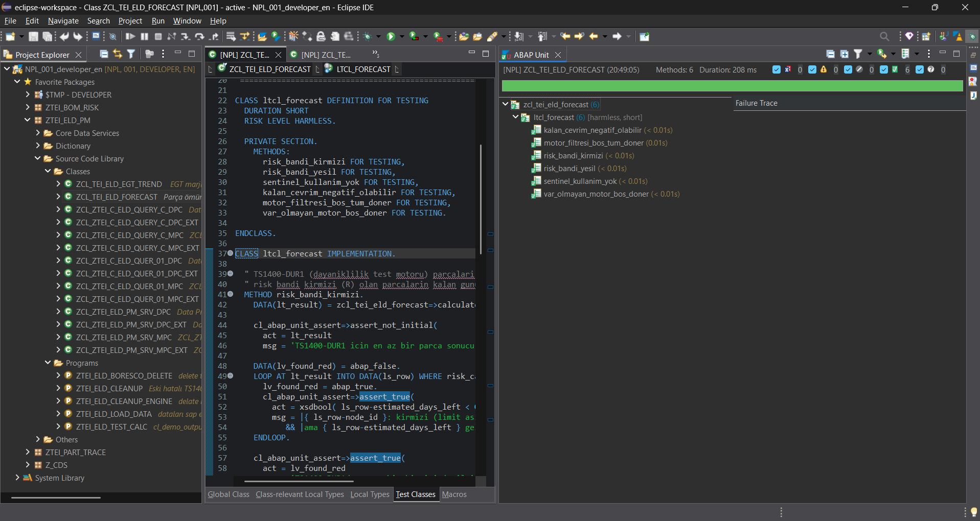The width and height of the screenshot is (980, 521).
Task: Select the second [NPL] ZCL_TE... editor tab
Action: [326, 55]
